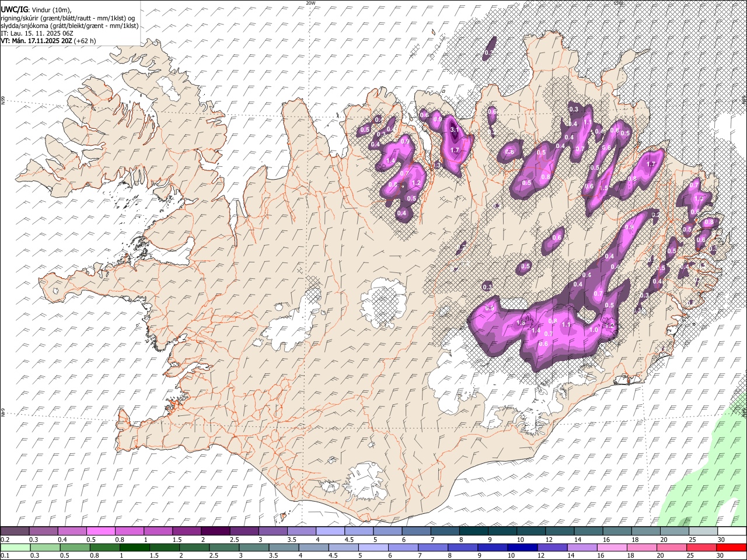The height and width of the screenshot is (560, 747).
Task: Click the upper legend swatch starting at 7
Action: pyautogui.click(x=444, y=531)
